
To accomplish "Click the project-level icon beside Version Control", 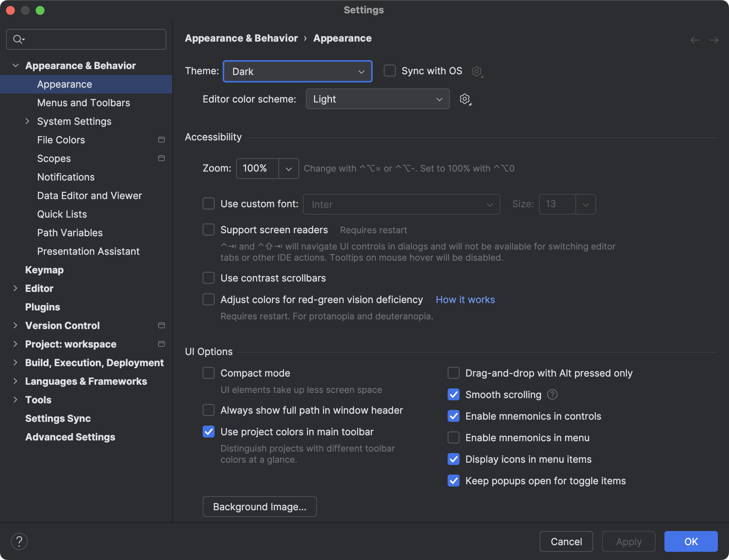I will click(161, 325).
